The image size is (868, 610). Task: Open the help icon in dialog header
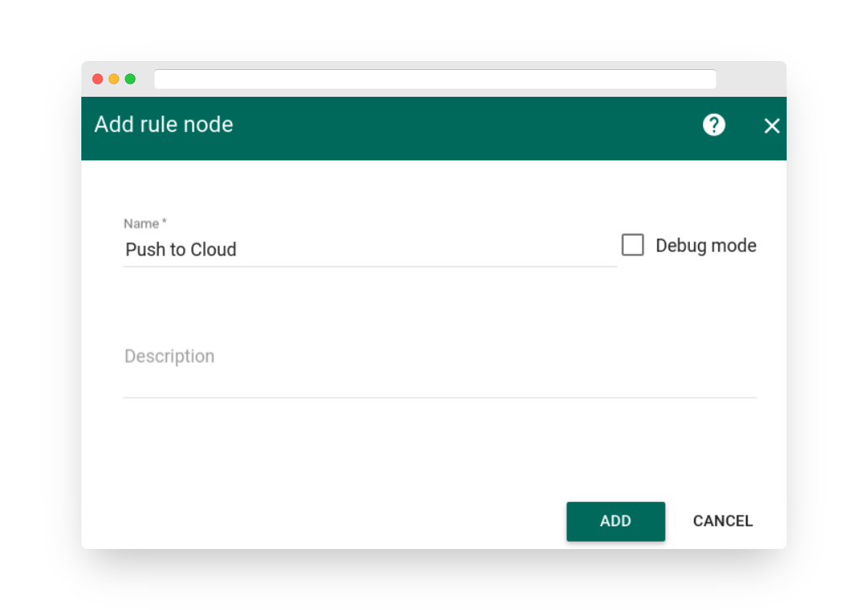713,125
